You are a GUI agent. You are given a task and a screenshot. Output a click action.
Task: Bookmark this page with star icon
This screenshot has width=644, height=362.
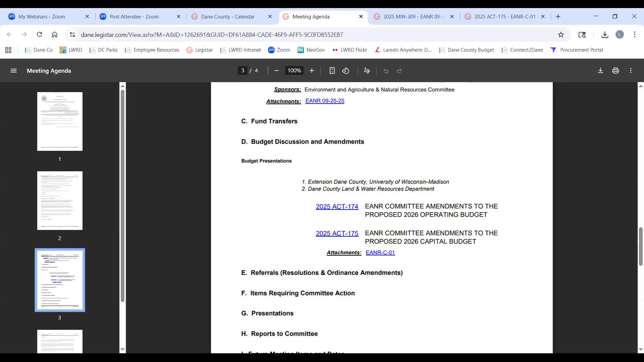pyautogui.click(x=561, y=35)
